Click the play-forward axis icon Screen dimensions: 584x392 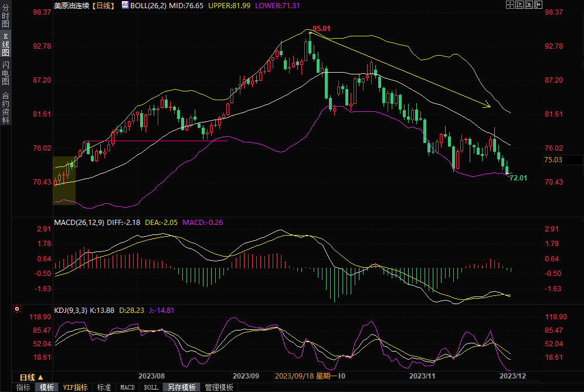coord(528,5)
